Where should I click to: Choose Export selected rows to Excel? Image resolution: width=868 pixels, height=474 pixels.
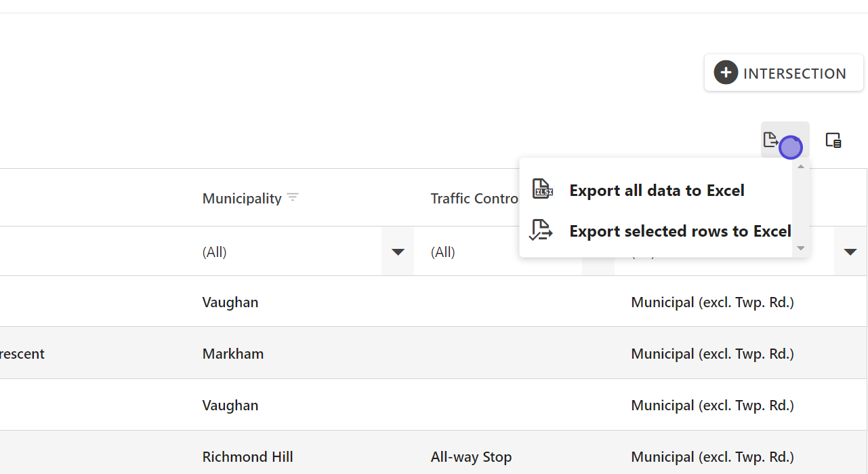pos(680,231)
